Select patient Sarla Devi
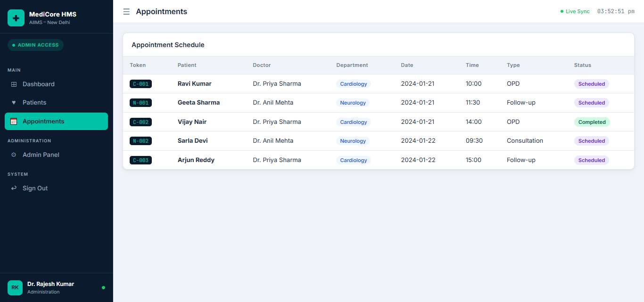 pyautogui.click(x=192, y=141)
